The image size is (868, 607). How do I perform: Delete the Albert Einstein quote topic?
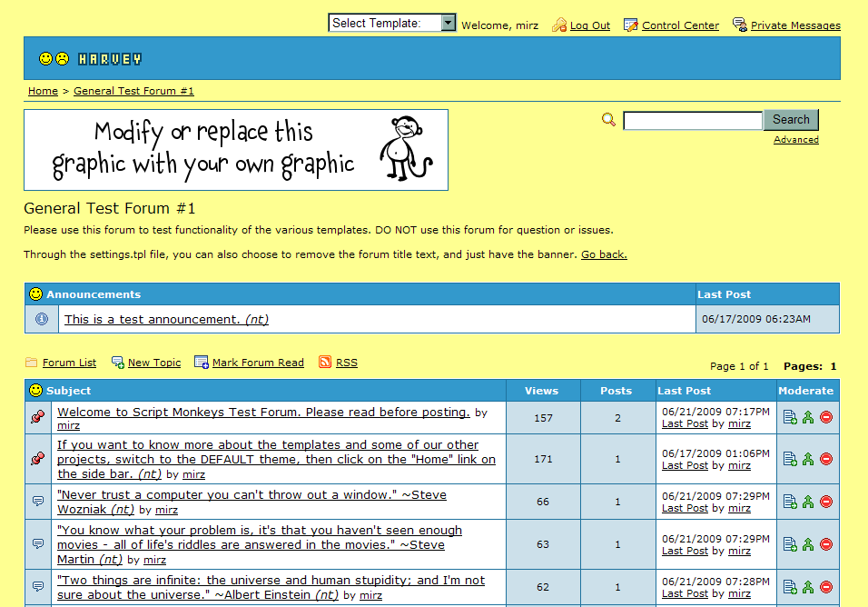826,587
